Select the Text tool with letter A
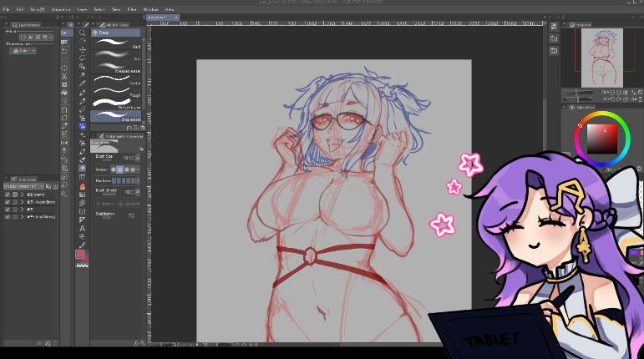 tap(82, 228)
